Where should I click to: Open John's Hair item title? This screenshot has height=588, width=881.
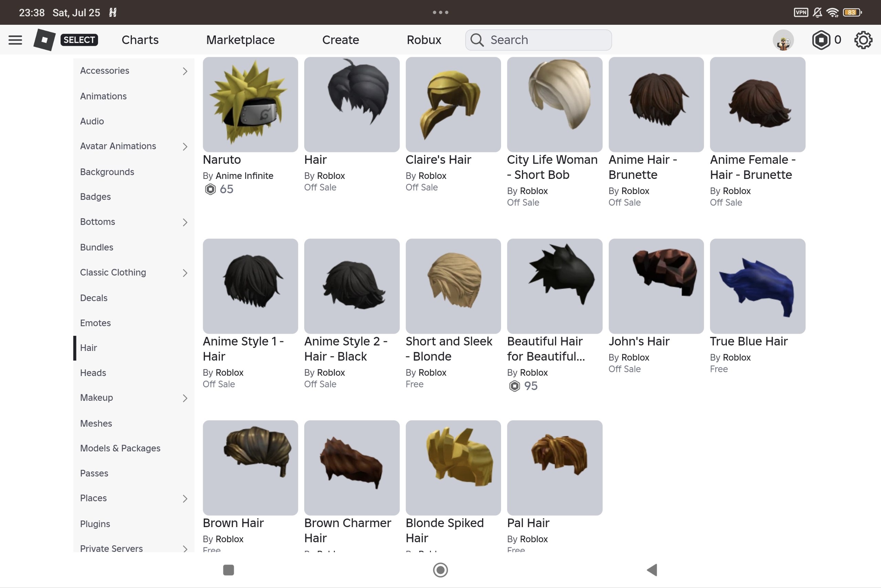(x=639, y=341)
